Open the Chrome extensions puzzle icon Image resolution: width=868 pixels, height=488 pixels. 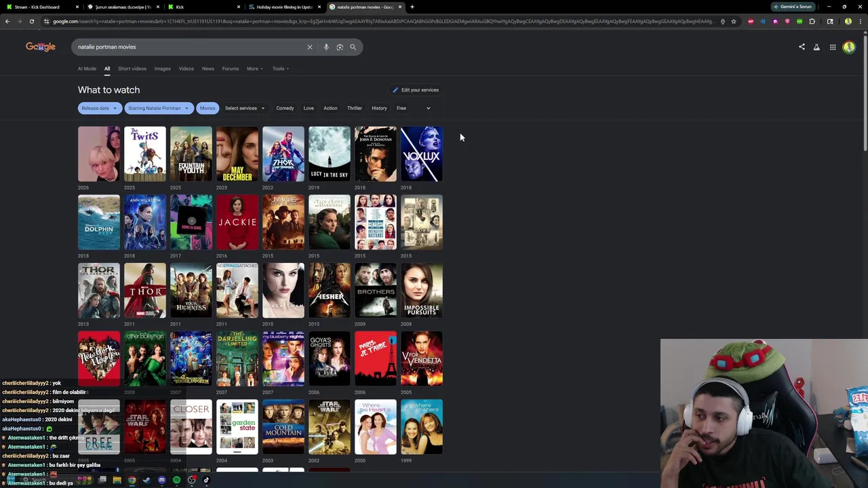pos(812,21)
